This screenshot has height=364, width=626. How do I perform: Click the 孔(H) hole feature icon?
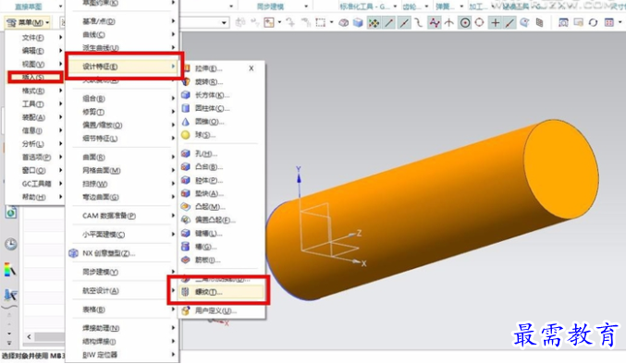[x=186, y=153]
